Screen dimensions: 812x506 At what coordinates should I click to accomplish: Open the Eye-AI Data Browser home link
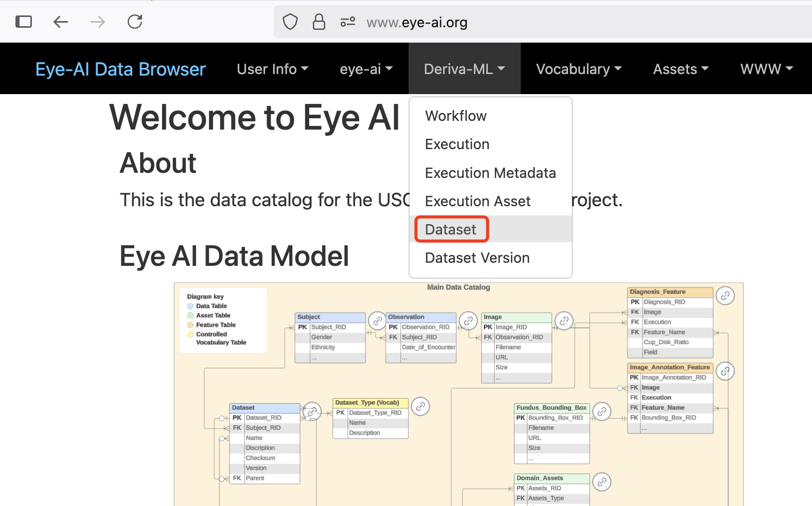tap(120, 69)
